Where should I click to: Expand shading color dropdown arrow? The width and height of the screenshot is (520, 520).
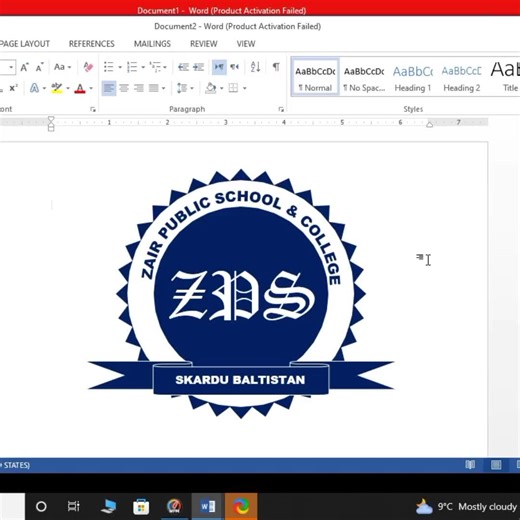(x=222, y=89)
